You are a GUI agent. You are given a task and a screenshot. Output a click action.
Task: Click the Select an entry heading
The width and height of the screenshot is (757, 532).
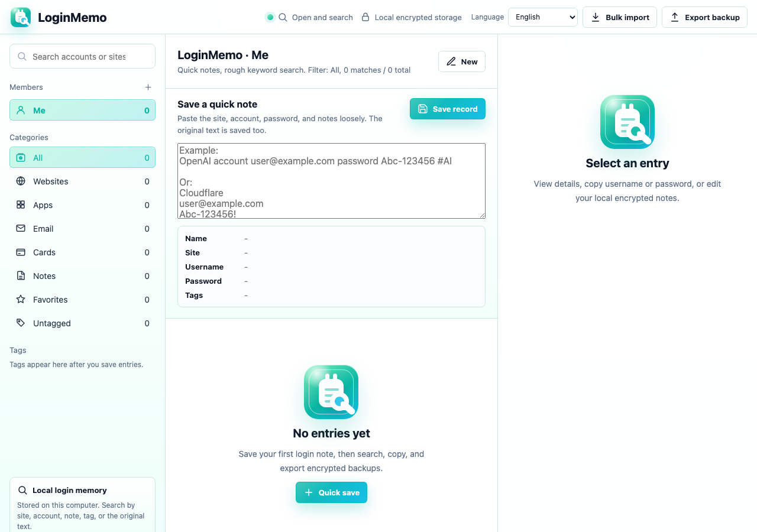pos(627,163)
